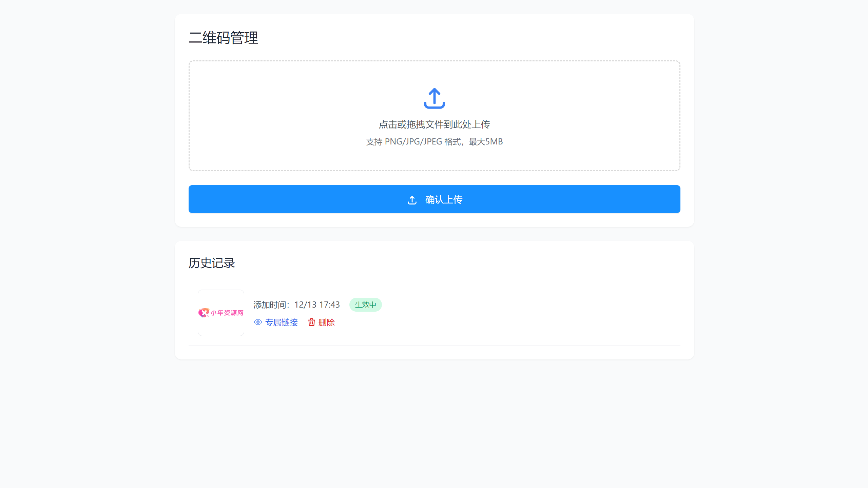The height and width of the screenshot is (488, 868).
Task: Click the 添加时间 12/13 17:43 timestamp
Action: [x=296, y=305]
